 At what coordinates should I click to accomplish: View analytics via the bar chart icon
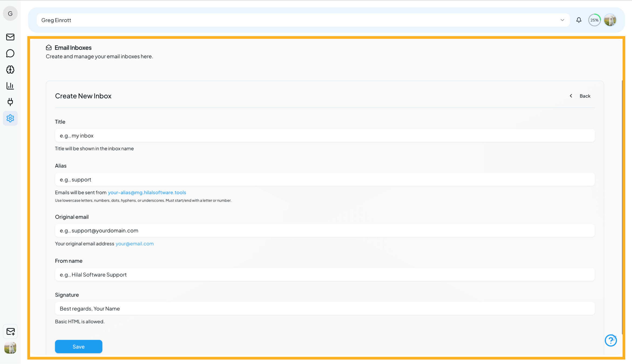click(10, 86)
